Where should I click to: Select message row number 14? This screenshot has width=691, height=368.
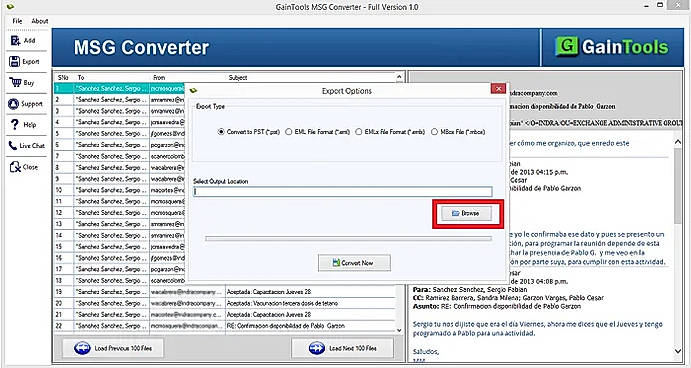point(119,235)
